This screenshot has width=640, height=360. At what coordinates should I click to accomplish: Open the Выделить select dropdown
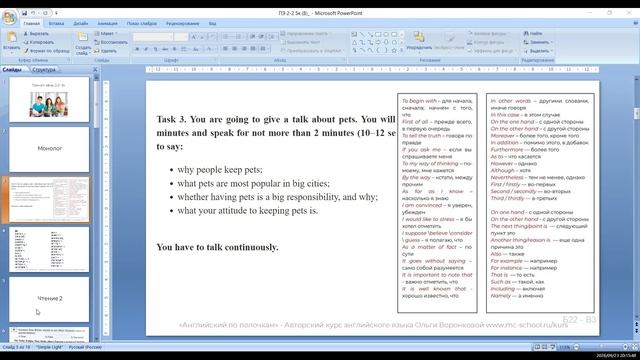[538, 51]
